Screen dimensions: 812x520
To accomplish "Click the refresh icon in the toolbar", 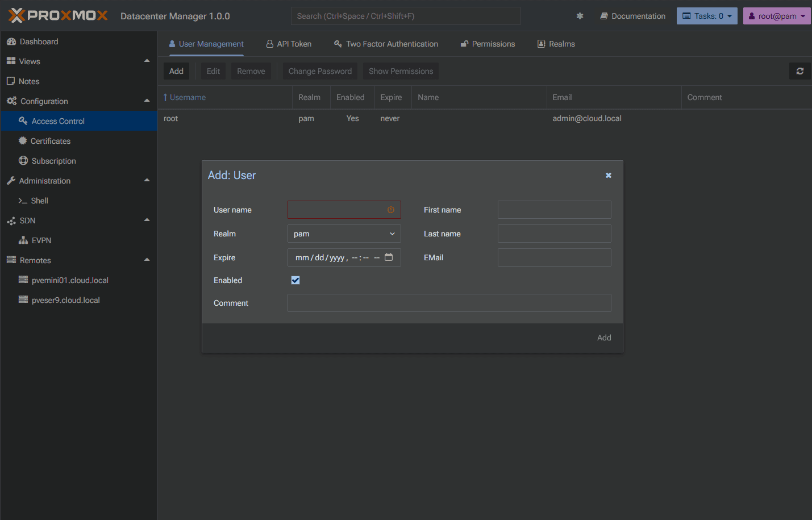I will (799, 70).
